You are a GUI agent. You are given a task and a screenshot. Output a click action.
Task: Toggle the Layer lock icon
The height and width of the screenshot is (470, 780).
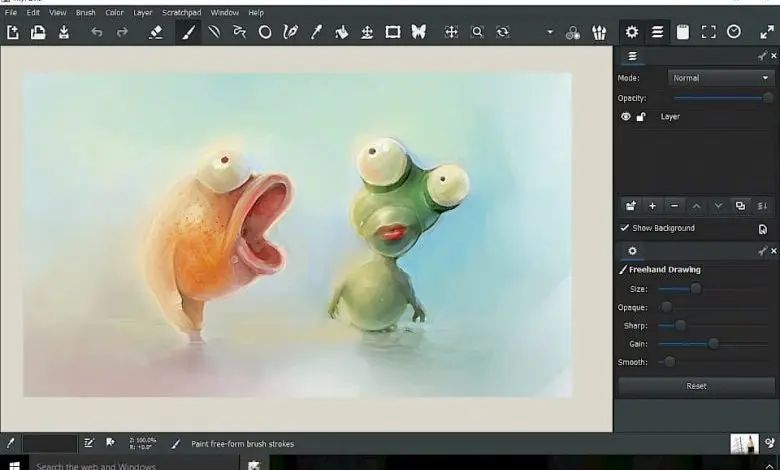[641, 117]
